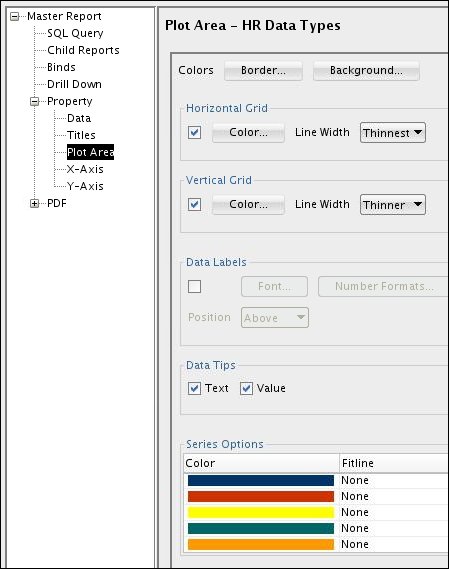Open the Data property page
This screenshot has height=569, width=449.
pos(79,118)
